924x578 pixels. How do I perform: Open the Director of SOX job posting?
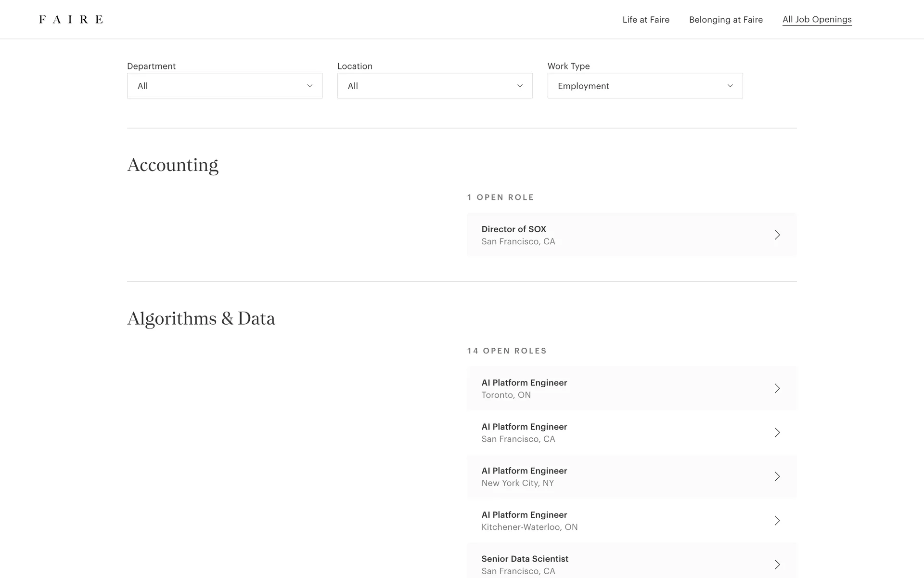[513, 229]
